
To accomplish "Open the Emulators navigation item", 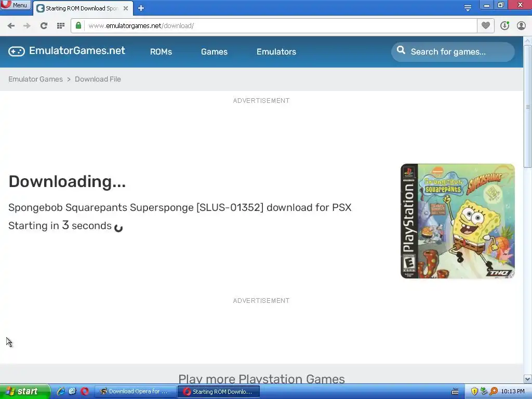I will click(276, 51).
